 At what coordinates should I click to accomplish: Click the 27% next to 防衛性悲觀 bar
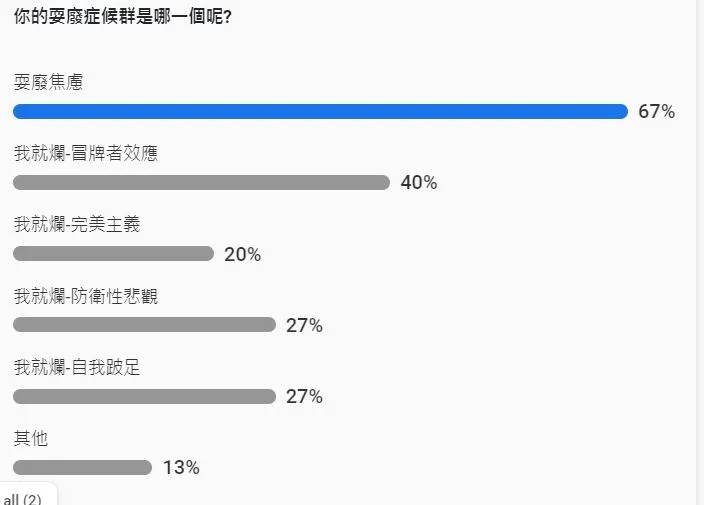(x=304, y=326)
